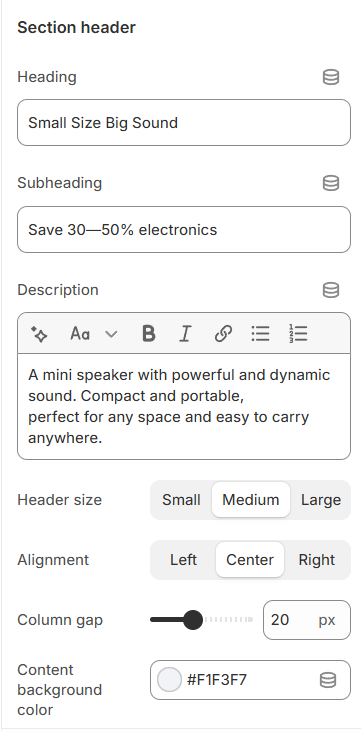Set Alignment to Left
Viewport: 361px width, 731px height.
click(183, 559)
